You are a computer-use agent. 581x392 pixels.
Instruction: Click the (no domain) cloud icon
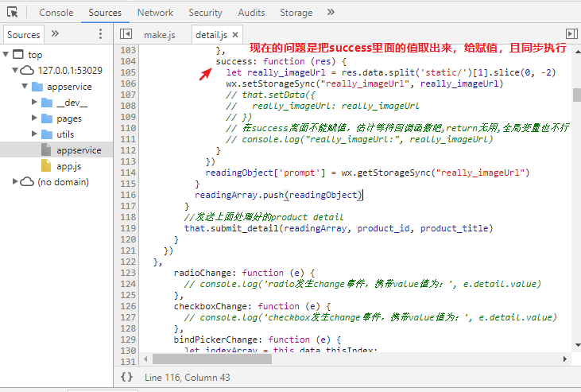pos(27,182)
